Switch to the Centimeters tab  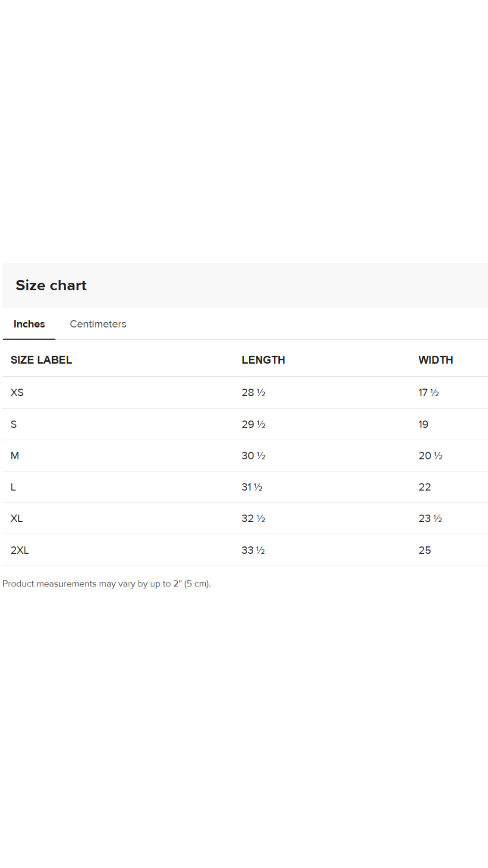pyautogui.click(x=98, y=324)
